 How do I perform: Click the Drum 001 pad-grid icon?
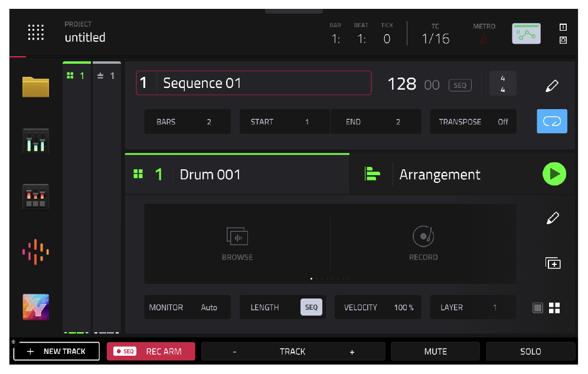click(x=138, y=174)
